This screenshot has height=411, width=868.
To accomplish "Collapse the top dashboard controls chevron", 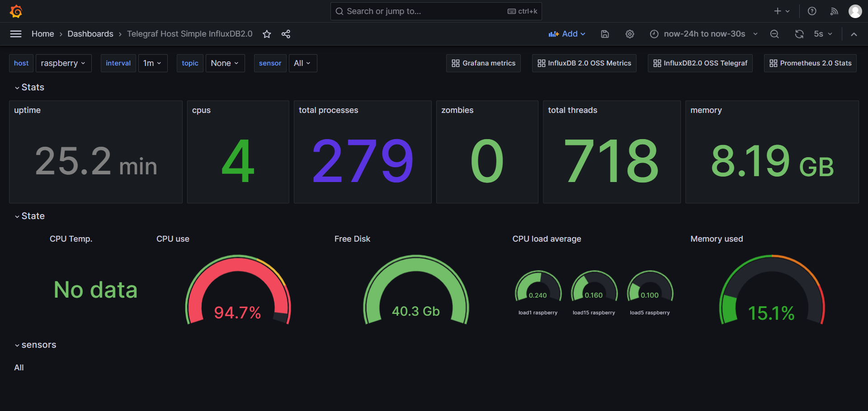I will point(854,34).
